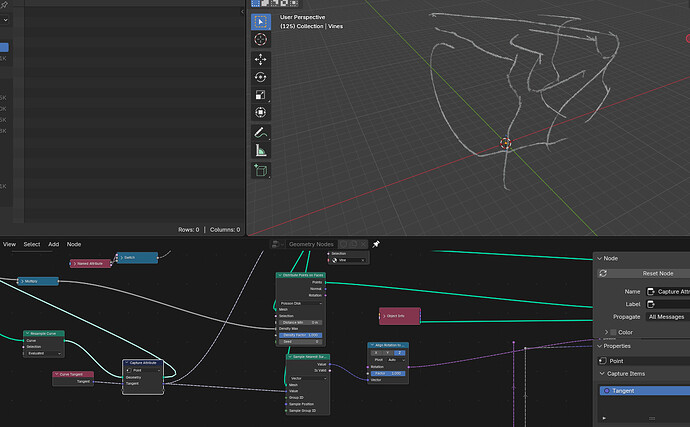Select the Measure tool
This screenshot has width=690, height=427.
tap(261, 151)
